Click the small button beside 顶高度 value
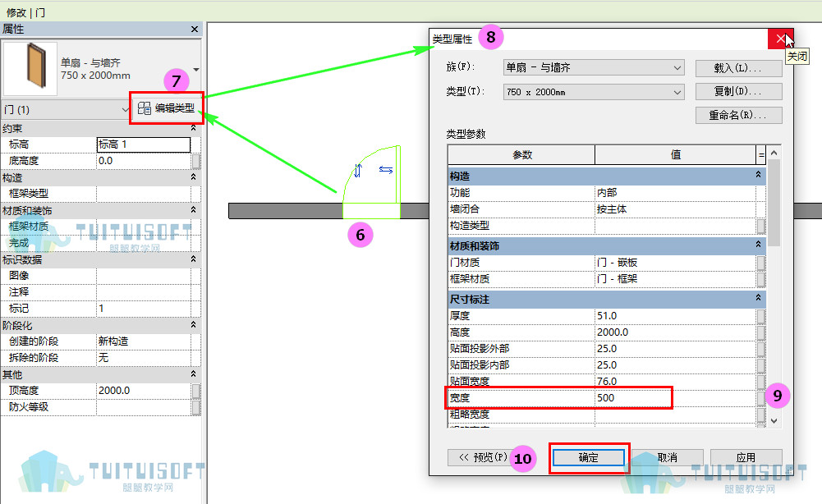 tap(196, 391)
